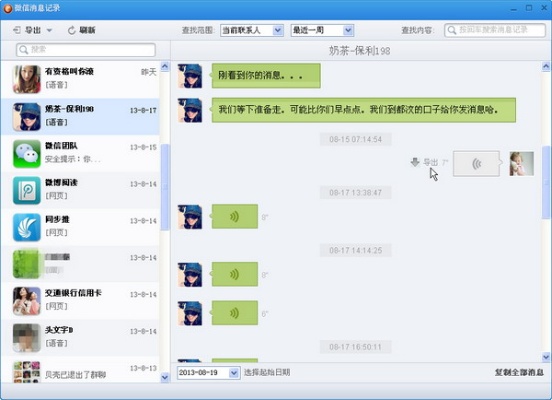
Task: Click the 刷新 refresh button
Action: tap(81, 30)
